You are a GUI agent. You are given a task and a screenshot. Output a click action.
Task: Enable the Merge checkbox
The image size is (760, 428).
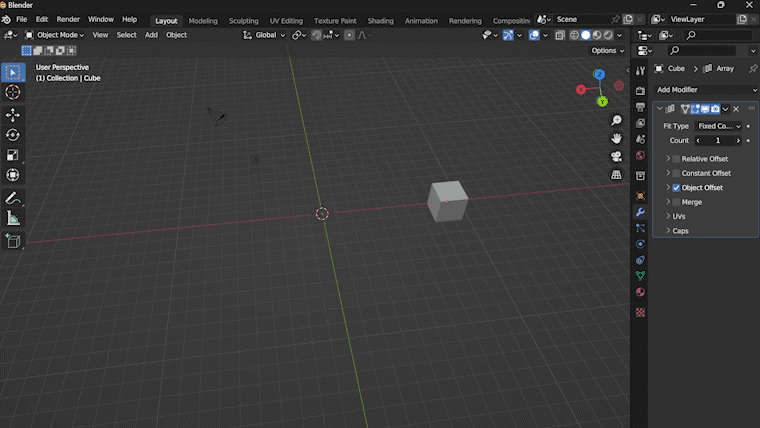pos(676,202)
